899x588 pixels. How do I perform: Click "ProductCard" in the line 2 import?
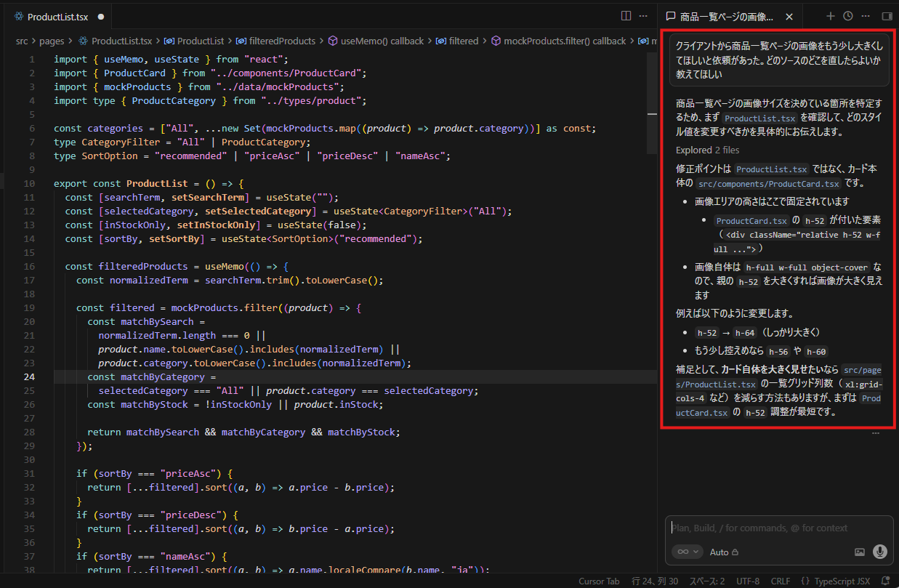point(135,73)
